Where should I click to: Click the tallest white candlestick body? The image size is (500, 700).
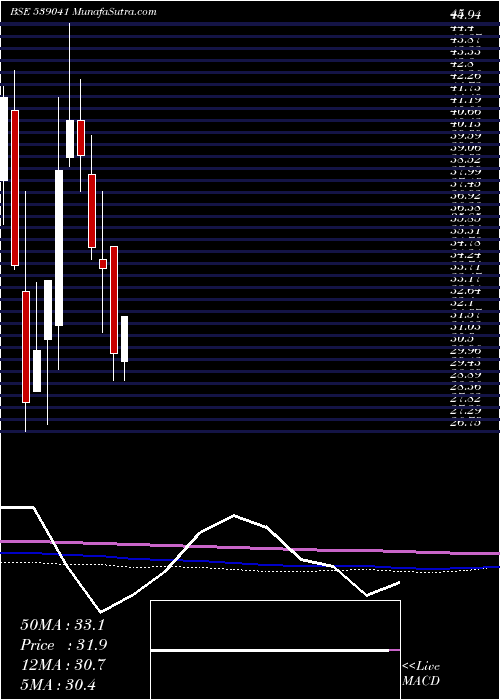click(x=59, y=248)
